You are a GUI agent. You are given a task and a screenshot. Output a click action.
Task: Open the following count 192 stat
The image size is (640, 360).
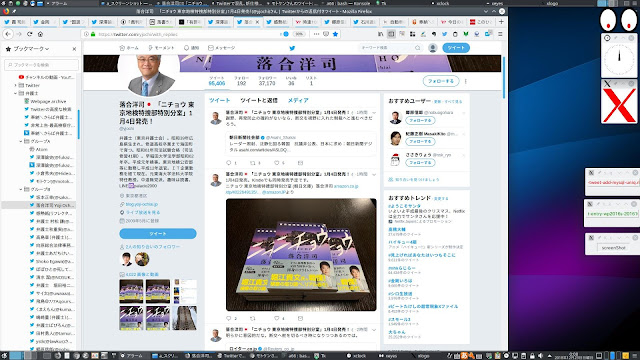[242, 81]
